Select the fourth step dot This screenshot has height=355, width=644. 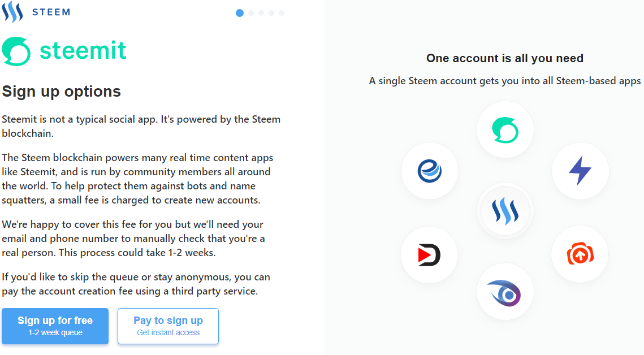271,13
